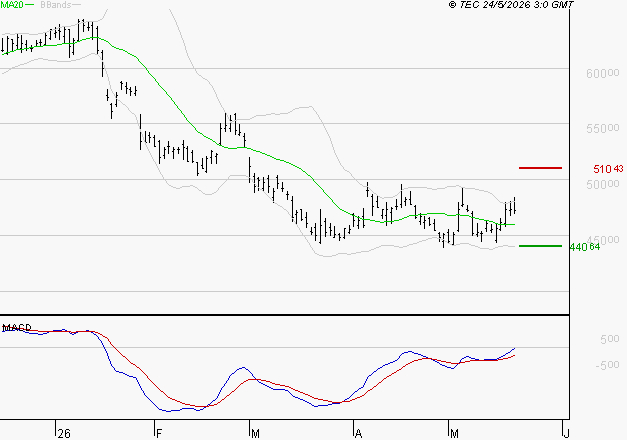Image resolution: width=627 pixels, height=440 pixels.
Task: Click the 500 MACD axis label
Action: [609, 339]
